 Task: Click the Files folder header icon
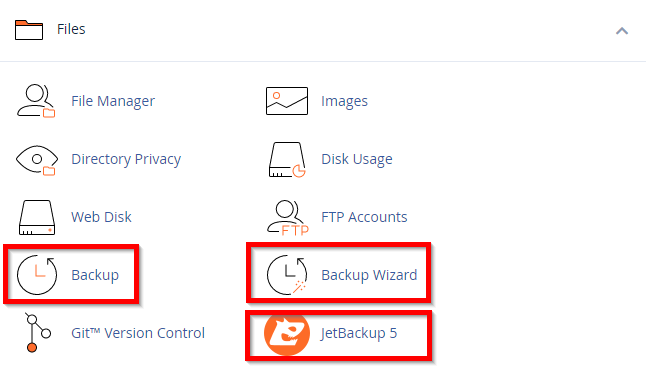[29, 30]
